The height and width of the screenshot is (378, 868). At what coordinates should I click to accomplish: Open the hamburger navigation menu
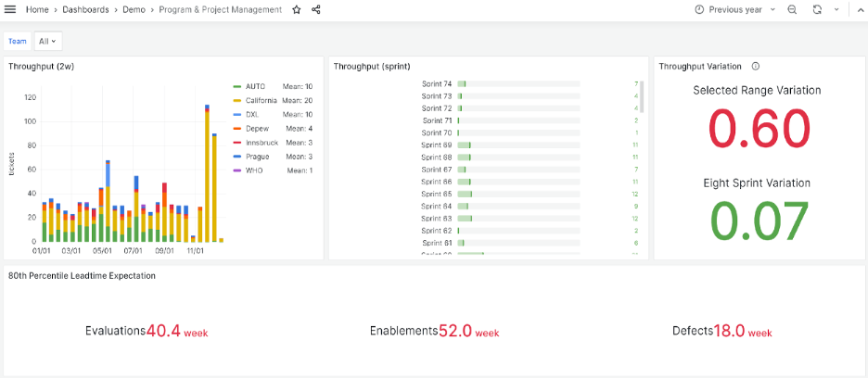[11, 9]
